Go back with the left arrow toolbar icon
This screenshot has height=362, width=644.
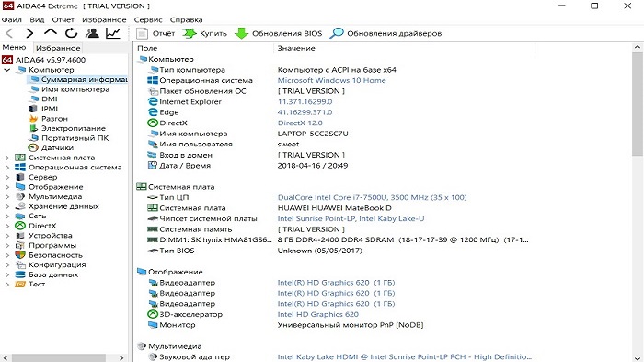click(x=9, y=33)
